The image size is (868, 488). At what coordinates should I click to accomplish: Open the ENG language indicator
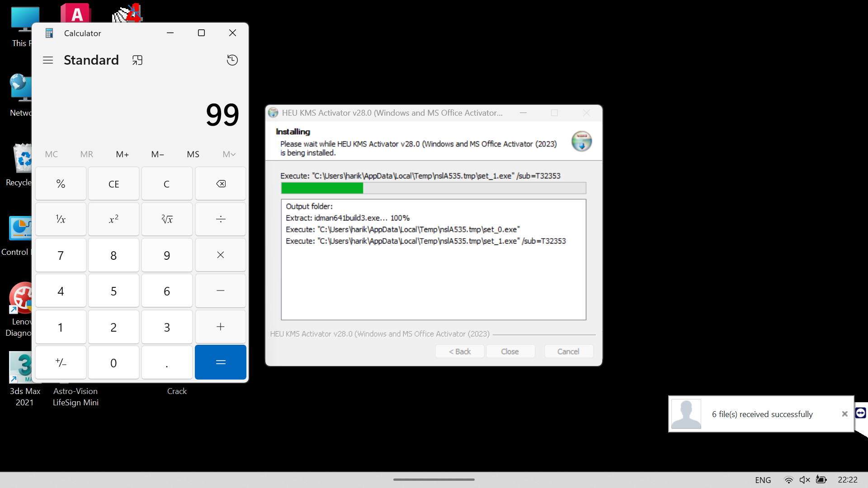(763, 480)
